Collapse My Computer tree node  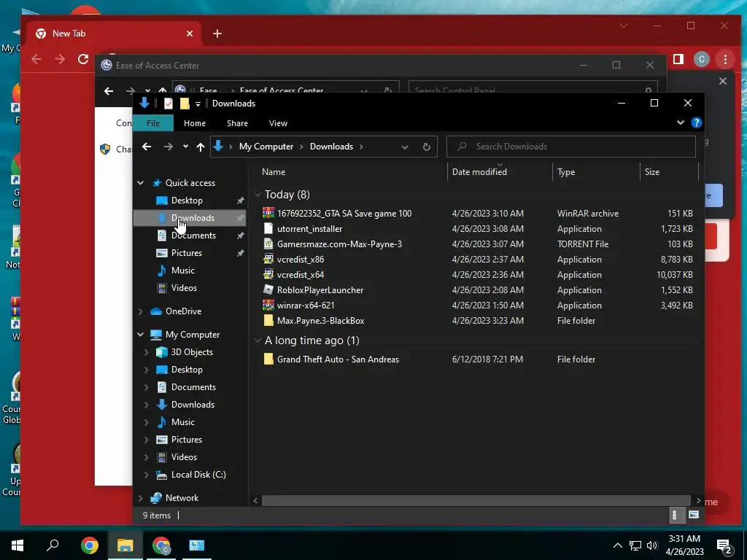click(141, 335)
